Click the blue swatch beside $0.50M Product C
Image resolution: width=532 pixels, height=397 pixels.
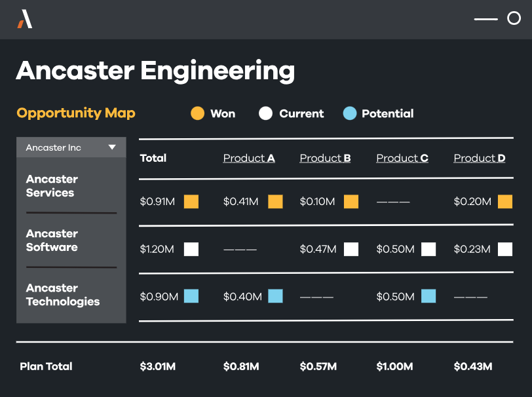tap(428, 296)
